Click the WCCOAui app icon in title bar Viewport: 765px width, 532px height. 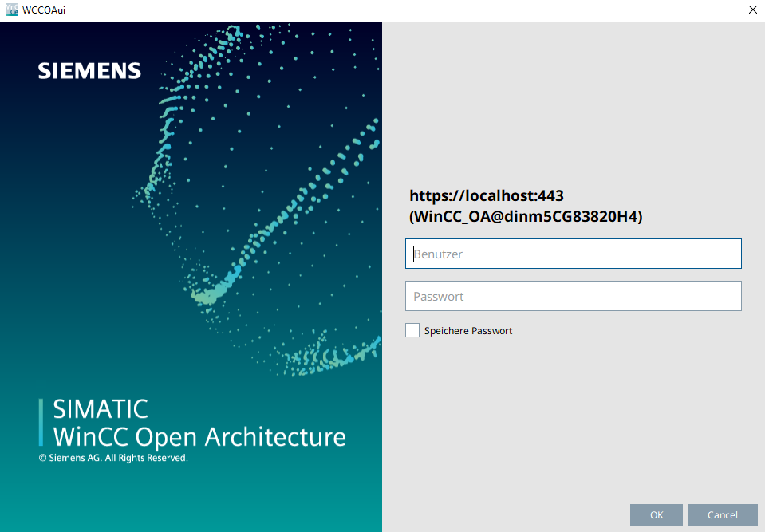[x=11, y=10]
